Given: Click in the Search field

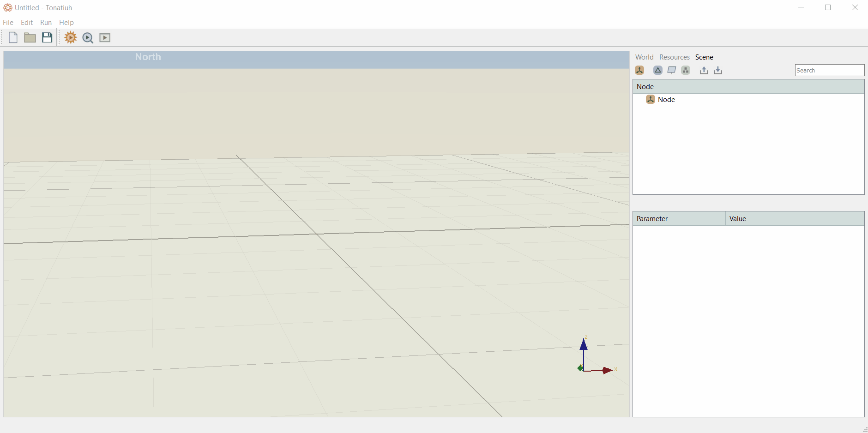Looking at the screenshot, I should pyautogui.click(x=829, y=70).
